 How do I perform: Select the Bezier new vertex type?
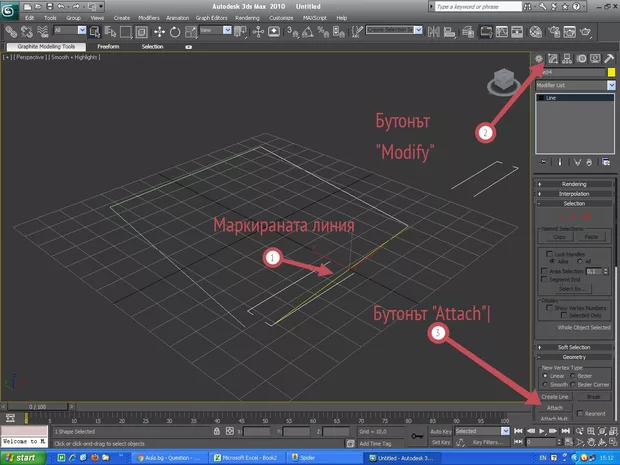[x=573, y=375]
